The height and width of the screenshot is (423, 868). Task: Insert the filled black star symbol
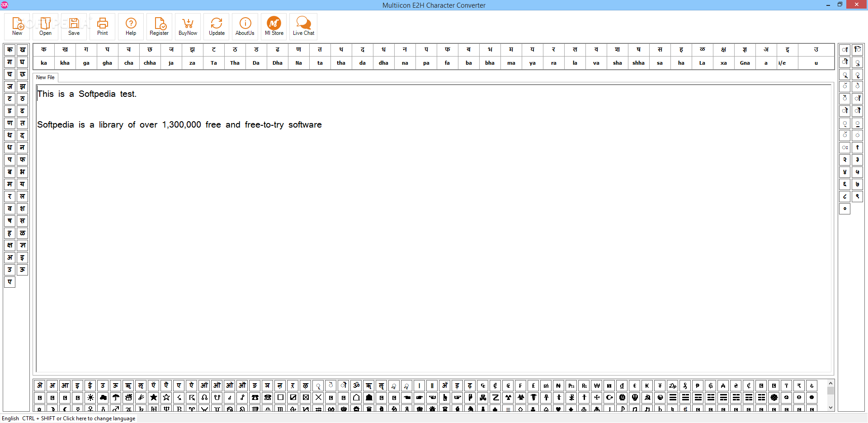(154, 397)
